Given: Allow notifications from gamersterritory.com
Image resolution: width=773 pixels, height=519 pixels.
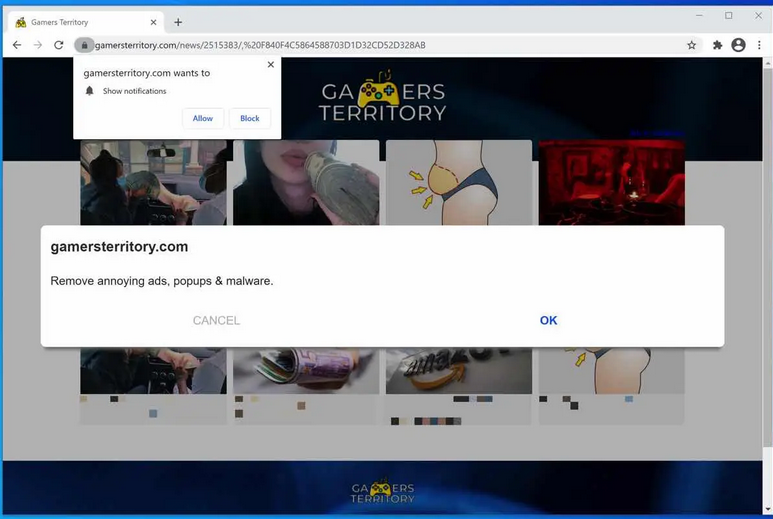Looking at the screenshot, I should (203, 118).
